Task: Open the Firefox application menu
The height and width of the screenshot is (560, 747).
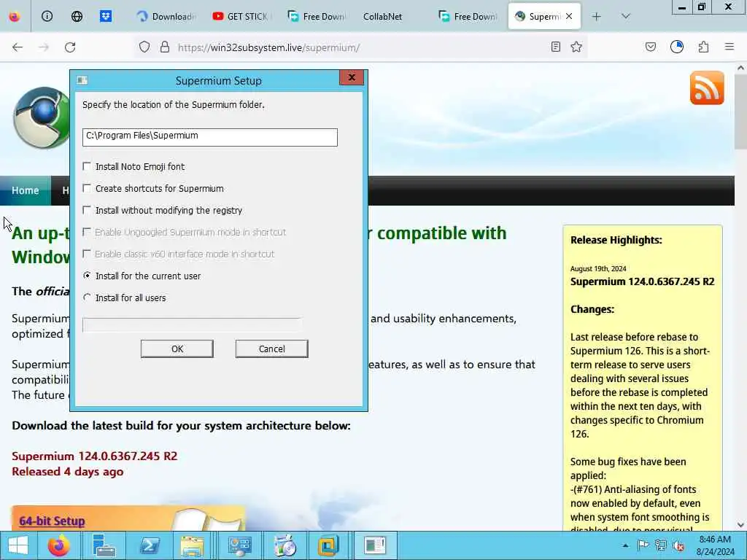Action: pos(729,47)
